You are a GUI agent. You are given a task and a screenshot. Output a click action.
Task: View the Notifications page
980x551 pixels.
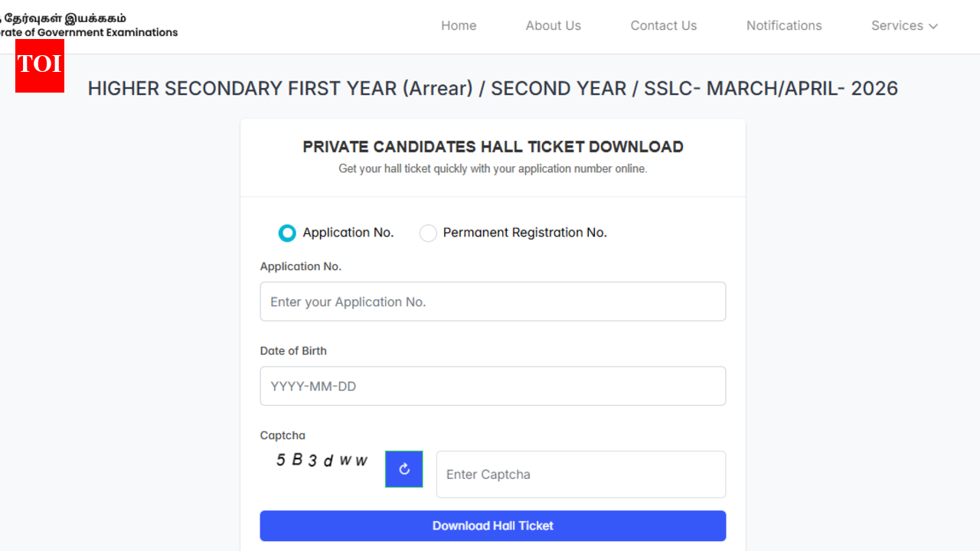tap(784, 26)
